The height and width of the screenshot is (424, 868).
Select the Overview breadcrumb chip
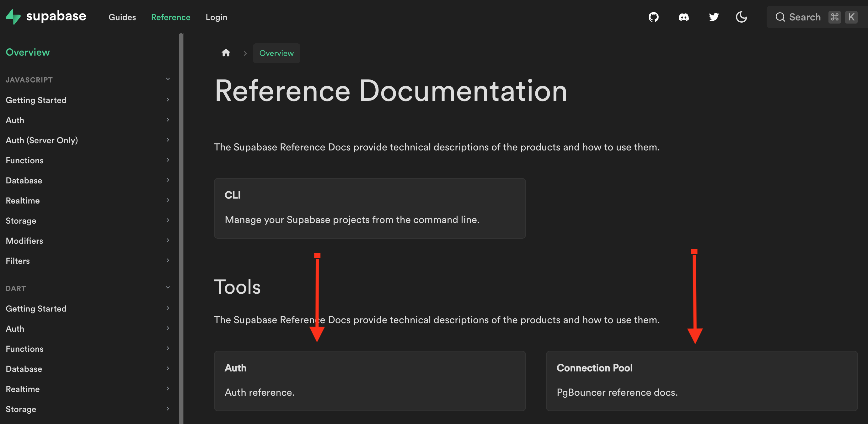click(276, 53)
